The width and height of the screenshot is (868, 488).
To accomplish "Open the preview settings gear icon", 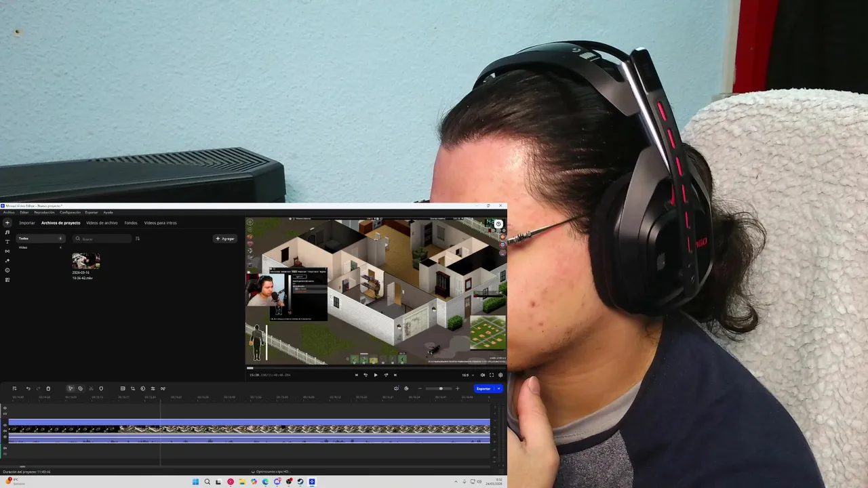I will coord(500,375).
